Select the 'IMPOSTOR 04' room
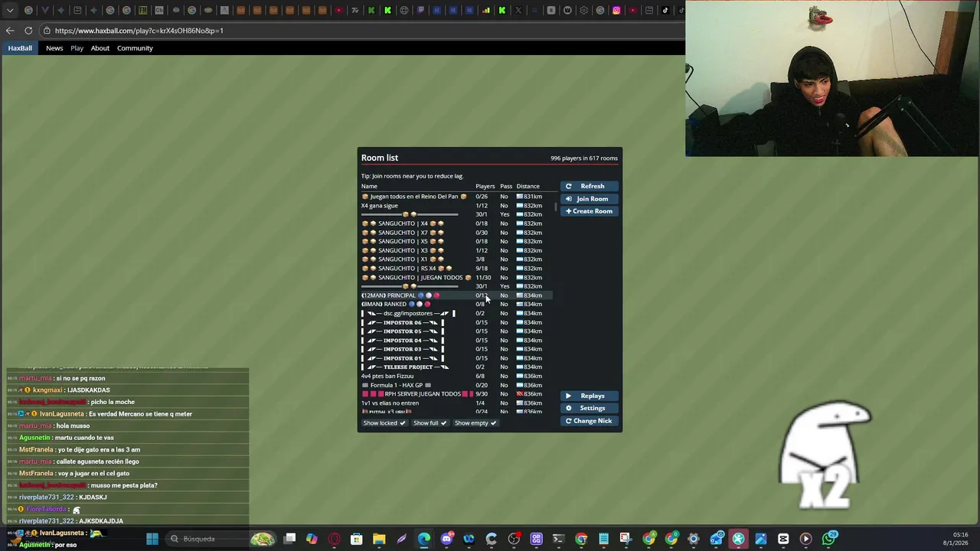 pos(456,340)
